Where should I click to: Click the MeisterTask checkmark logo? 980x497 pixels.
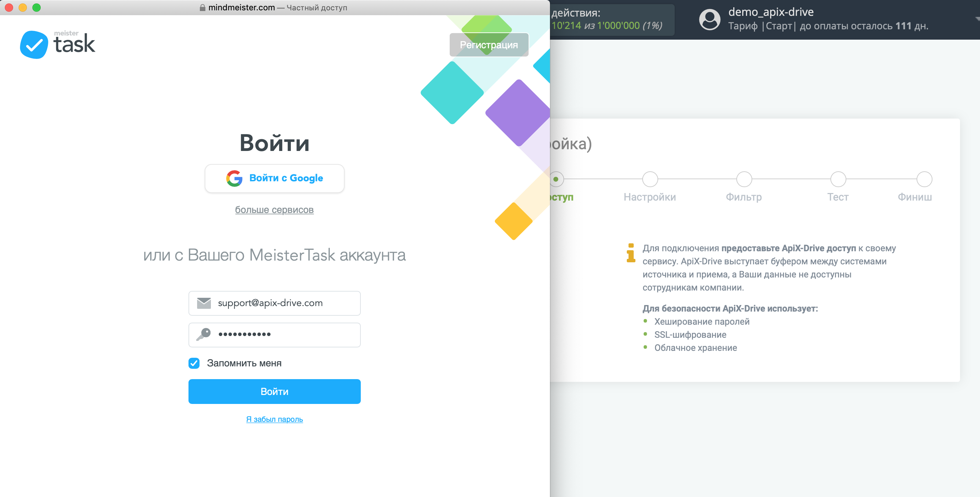[x=34, y=44]
